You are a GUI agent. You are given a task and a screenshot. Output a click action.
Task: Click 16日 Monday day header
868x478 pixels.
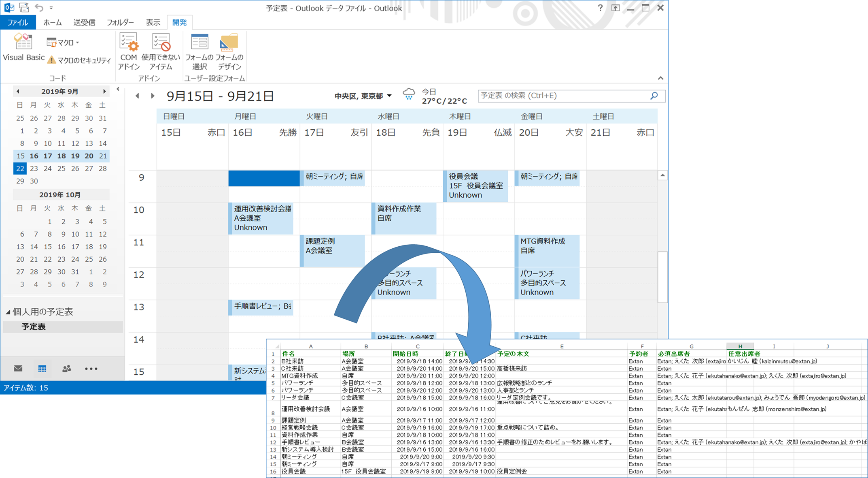click(x=264, y=132)
